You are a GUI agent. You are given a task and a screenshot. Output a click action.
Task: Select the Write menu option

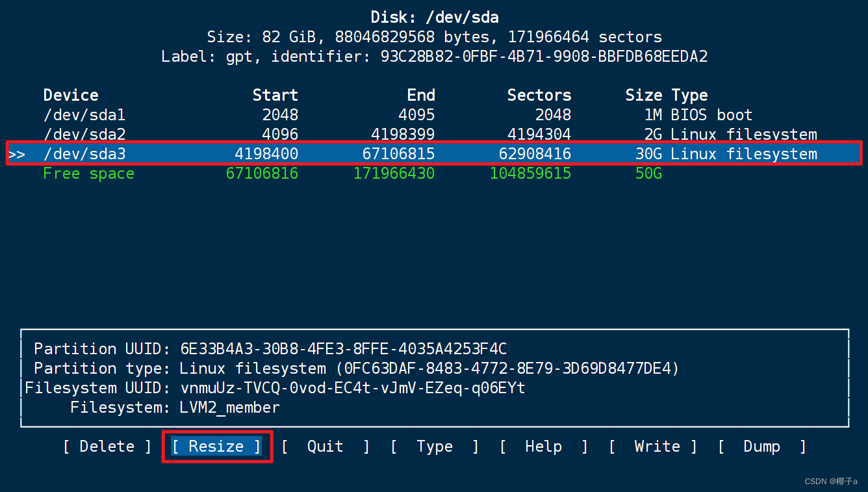(653, 447)
